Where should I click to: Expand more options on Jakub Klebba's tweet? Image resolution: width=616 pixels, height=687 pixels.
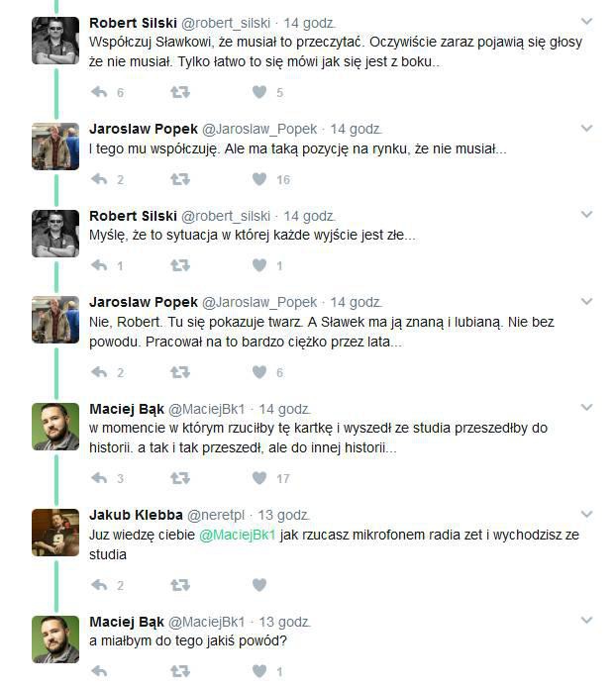(x=586, y=514)
